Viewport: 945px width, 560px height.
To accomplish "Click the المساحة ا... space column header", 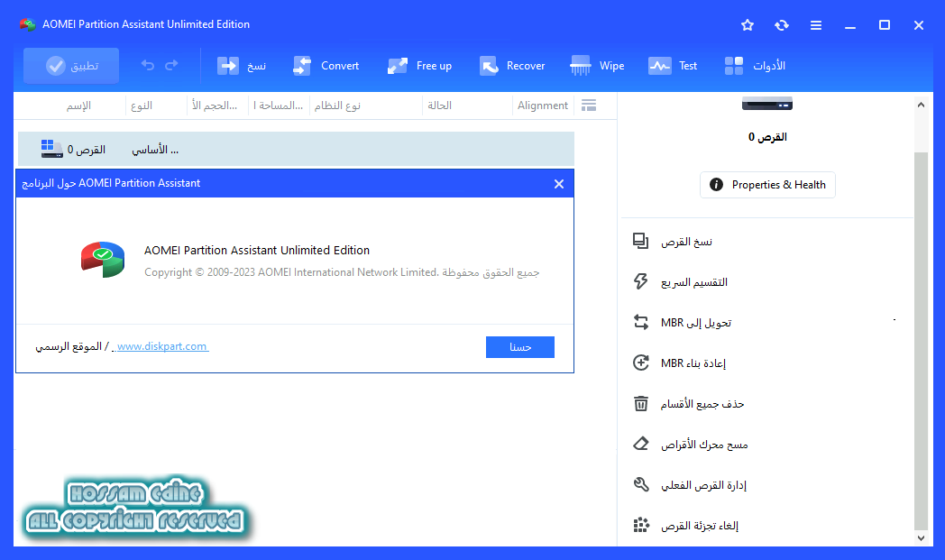I will (278, 106).
